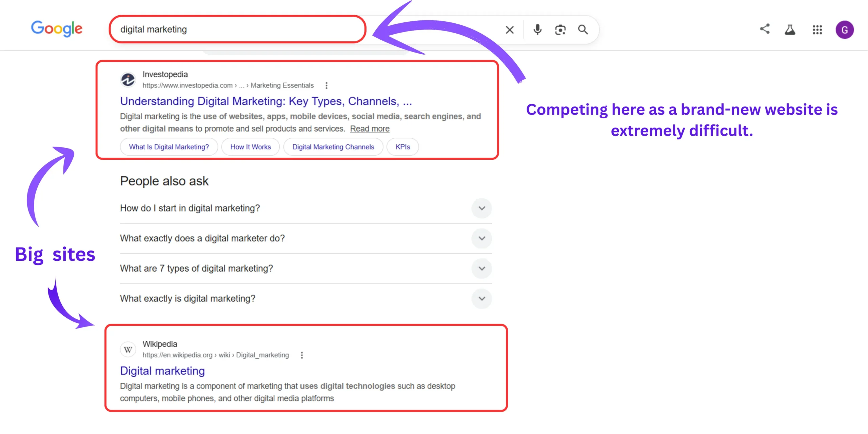Click the investopedia.com URL breadcrumb

click(x=228, y=85)
